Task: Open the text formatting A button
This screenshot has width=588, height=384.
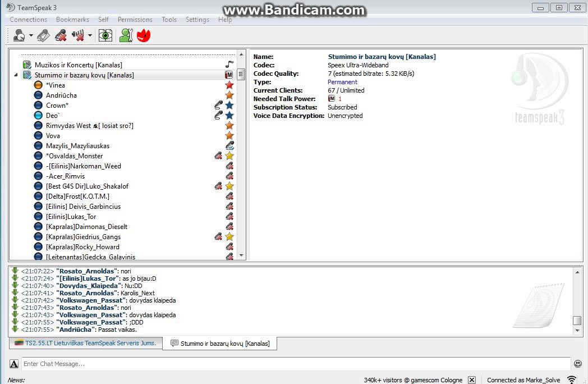Action: pos(14,364)
